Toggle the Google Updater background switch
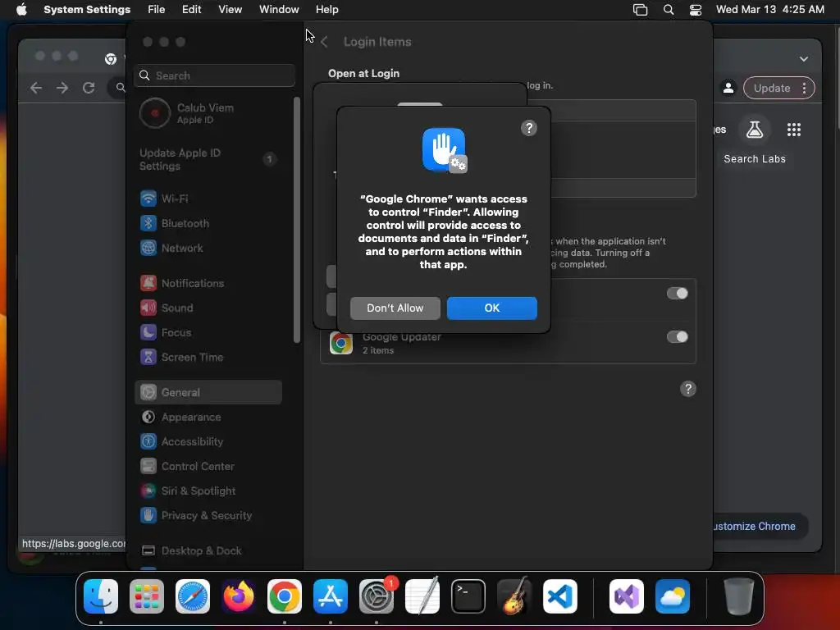Image resolution: width=840 pixels, height=630 pixels. (677, 337)
